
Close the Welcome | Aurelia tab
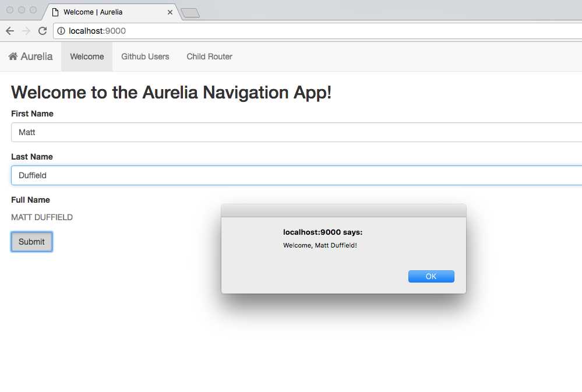(x=170, y=12)
